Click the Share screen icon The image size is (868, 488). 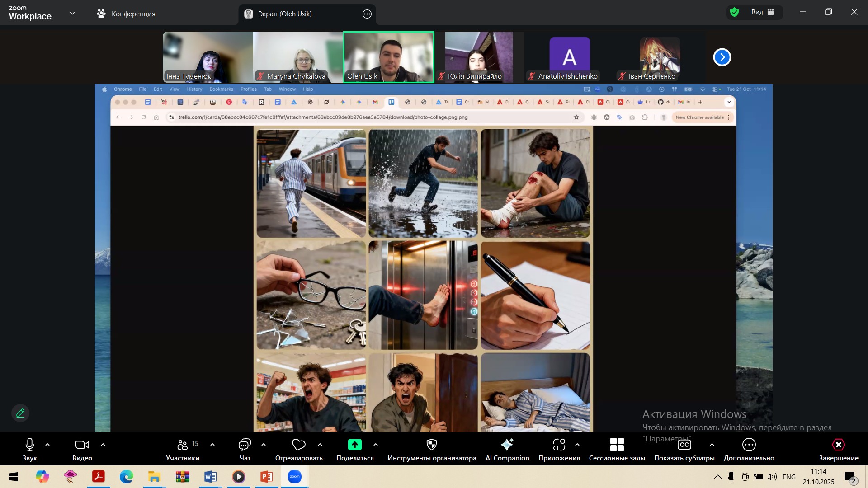click(x=355, y=445)
